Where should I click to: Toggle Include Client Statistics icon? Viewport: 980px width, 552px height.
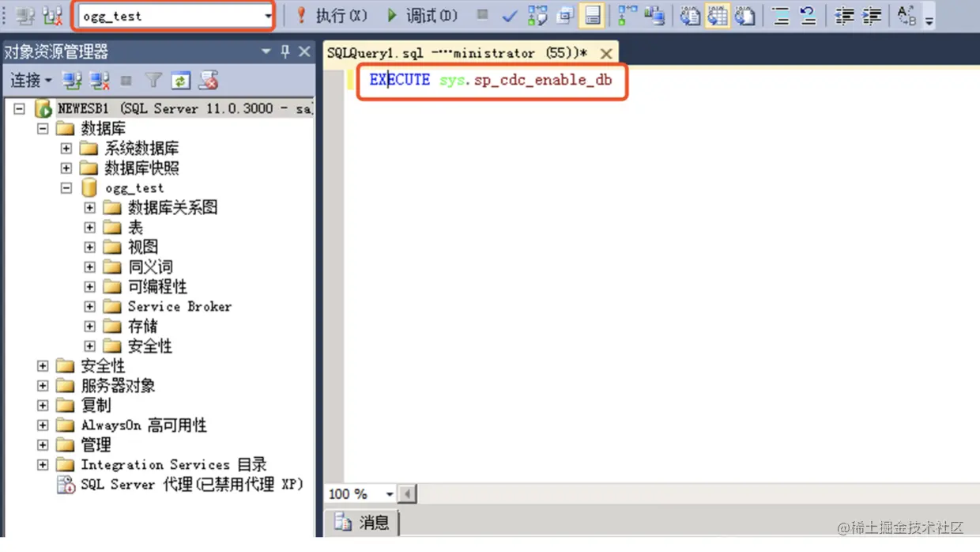pyautogui.click(x=654, y=16)
